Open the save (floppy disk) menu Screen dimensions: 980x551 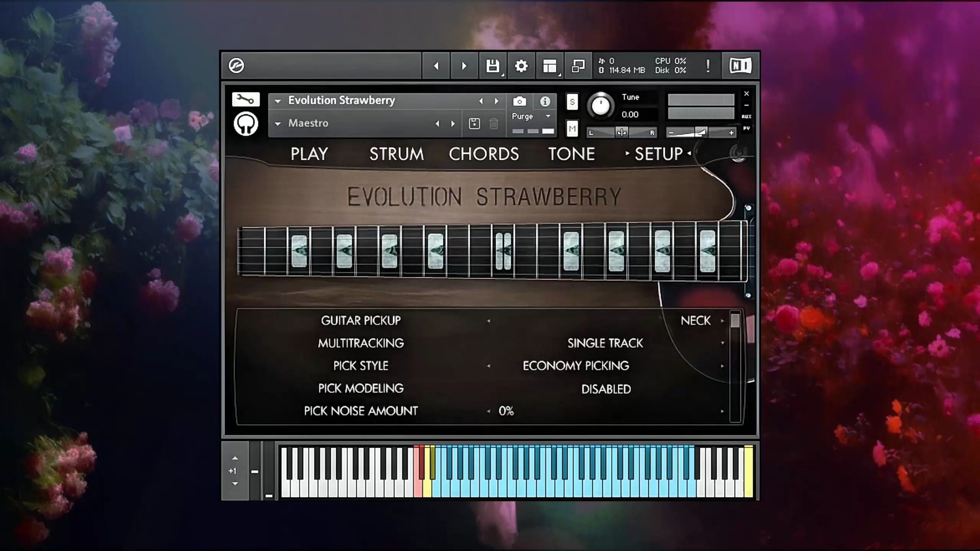pyautogui.click(x=493, y=66)
